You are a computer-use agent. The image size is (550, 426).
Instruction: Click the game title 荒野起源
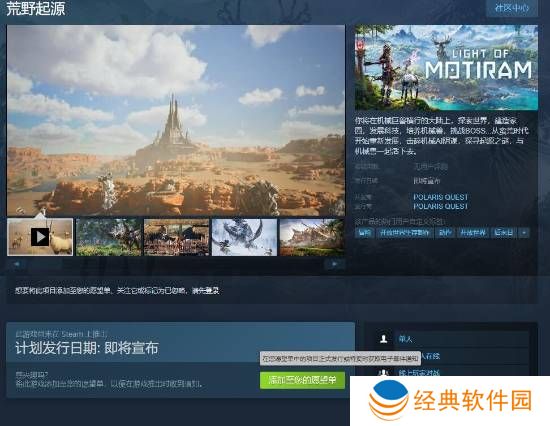(36, 9)
